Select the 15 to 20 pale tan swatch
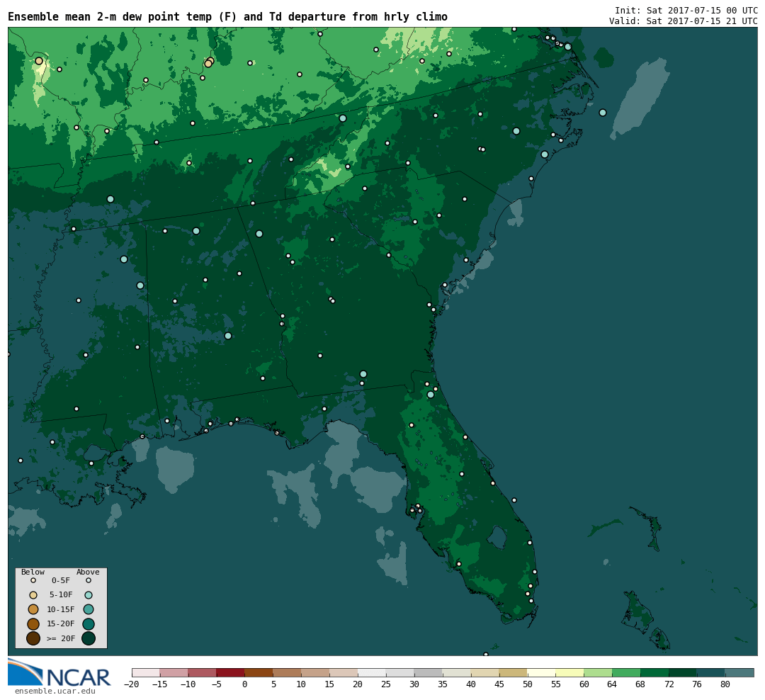 tap(344, 672)
